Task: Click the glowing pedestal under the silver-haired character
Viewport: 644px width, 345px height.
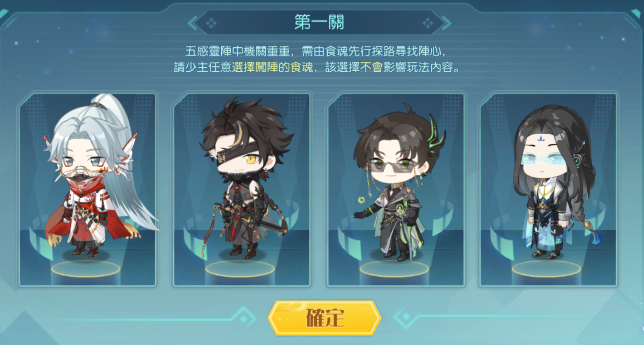Action: [86, 269]
